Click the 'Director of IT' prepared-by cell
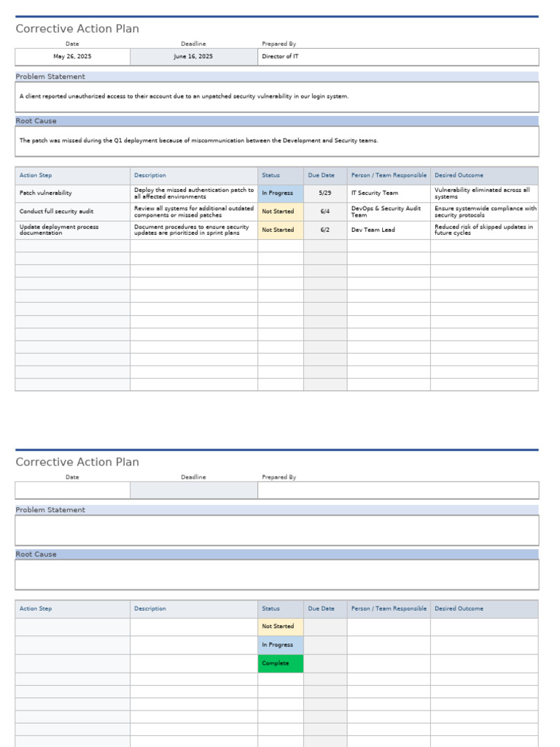 point(398,57)
